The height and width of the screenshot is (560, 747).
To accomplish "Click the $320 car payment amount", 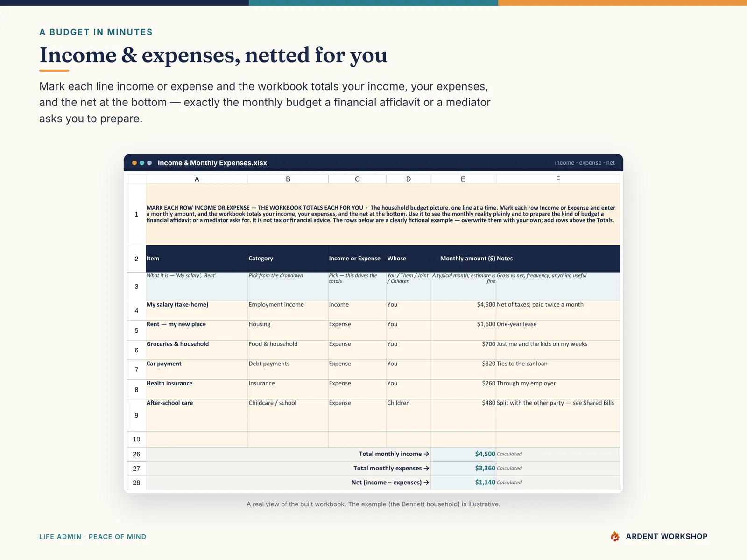I will (x=463, y=369).
